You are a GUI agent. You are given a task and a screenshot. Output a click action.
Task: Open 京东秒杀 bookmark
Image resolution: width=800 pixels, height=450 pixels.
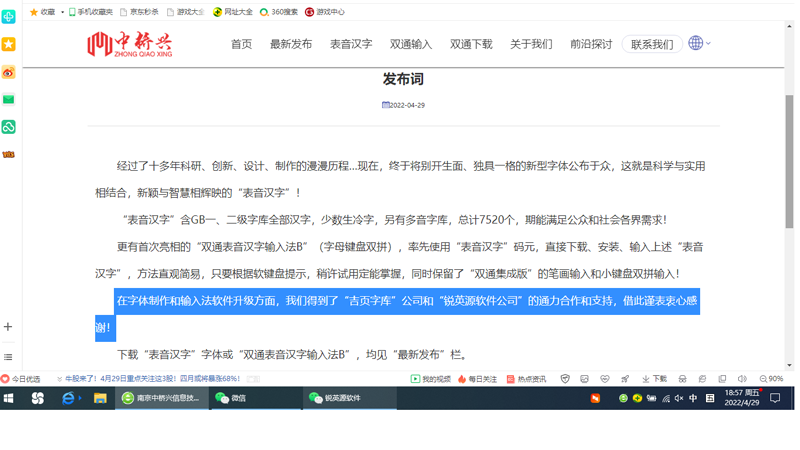(x=139, y=12)
